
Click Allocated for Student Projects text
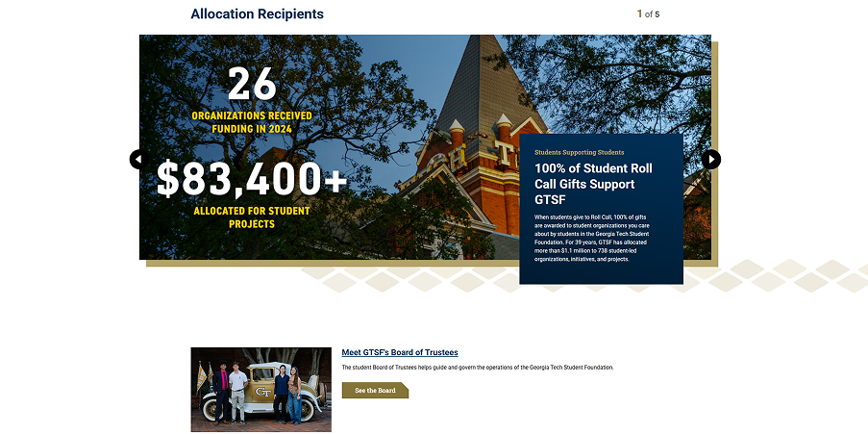pos(252,217)
